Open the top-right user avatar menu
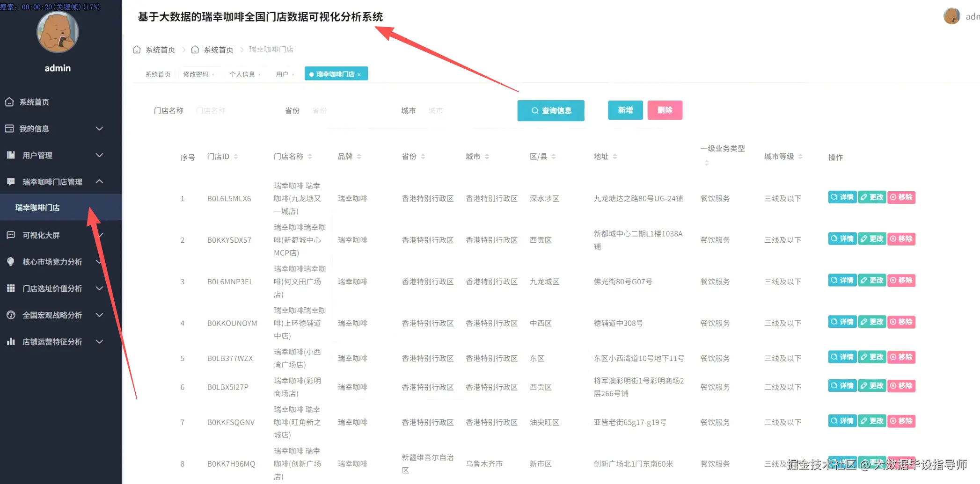This screenshot has width=980, height=484. [x=951, y=16]
